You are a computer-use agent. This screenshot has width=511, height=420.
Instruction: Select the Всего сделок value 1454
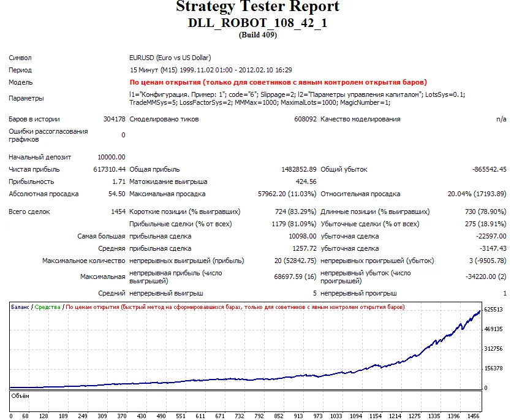pos(118,212)
